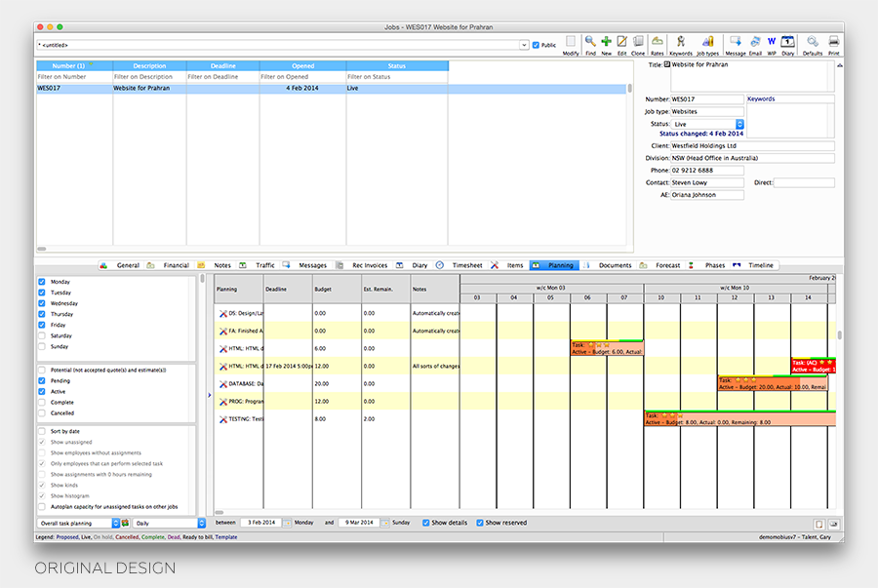The image size is (878, 588).
Task: Click the task icon on the FA: Finished row
Action: point(222,332)
